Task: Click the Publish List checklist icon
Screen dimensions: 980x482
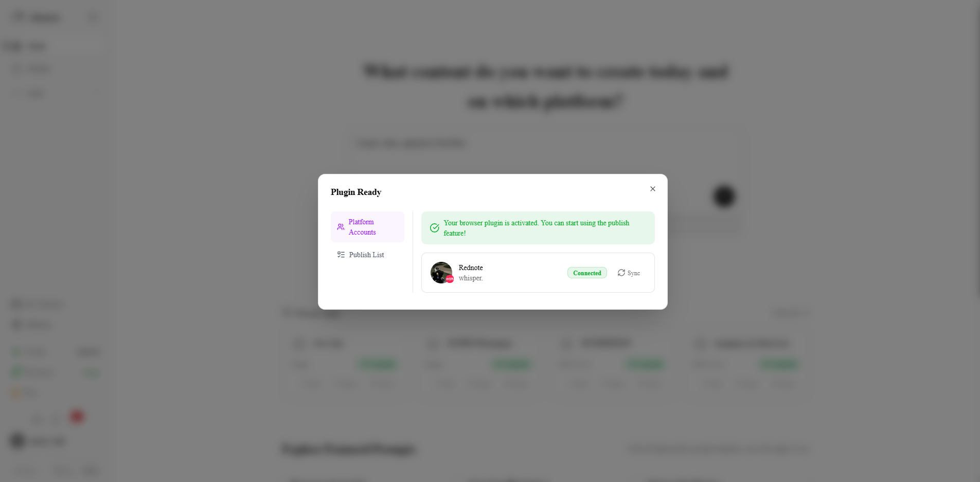Action: (340, 254)
